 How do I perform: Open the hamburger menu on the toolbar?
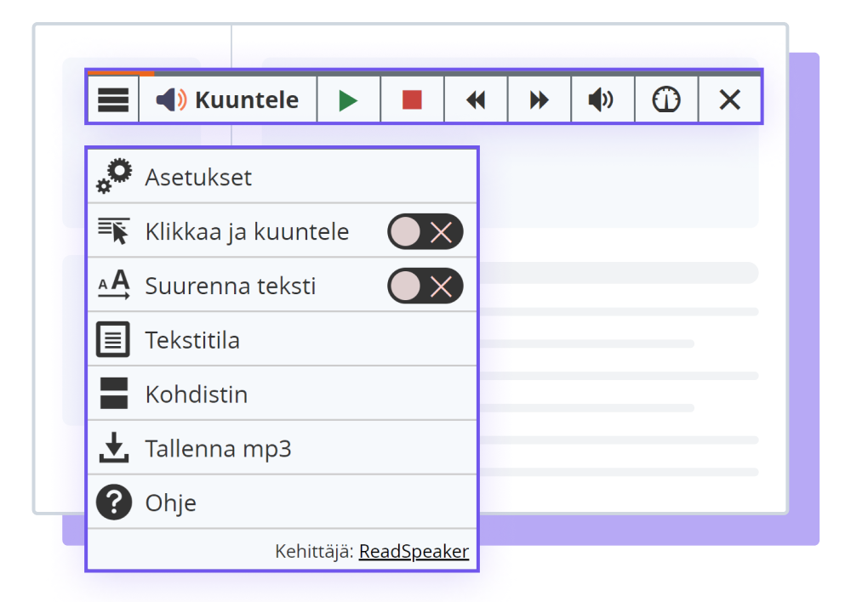tap(114, 99)
